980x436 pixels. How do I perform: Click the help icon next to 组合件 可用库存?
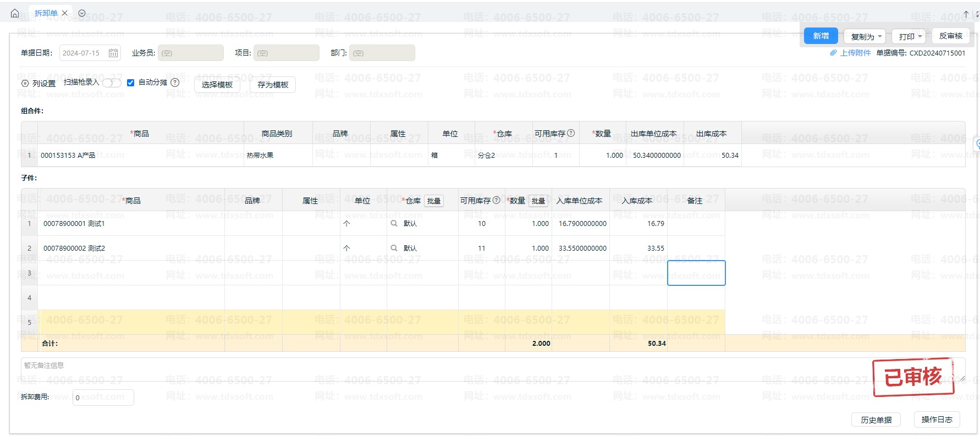571,133
